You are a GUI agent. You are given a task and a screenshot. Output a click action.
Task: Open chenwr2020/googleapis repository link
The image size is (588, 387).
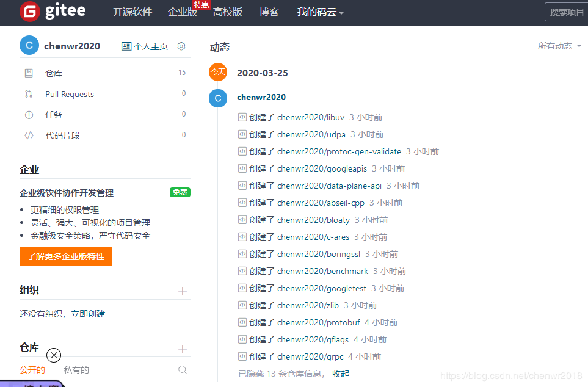322,168
